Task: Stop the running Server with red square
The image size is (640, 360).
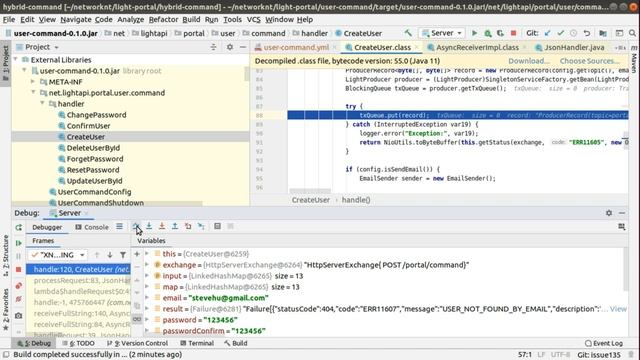Action: click(513, 33)
